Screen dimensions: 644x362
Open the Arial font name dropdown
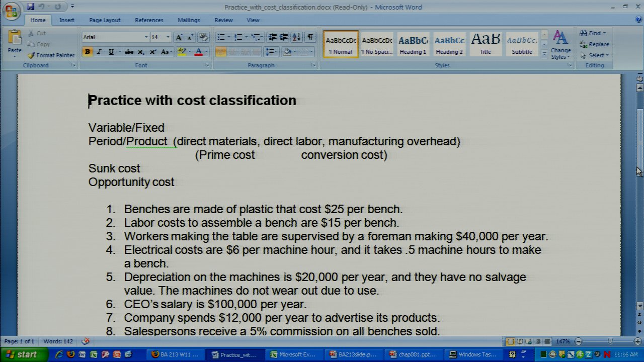[x=146, y=37]
